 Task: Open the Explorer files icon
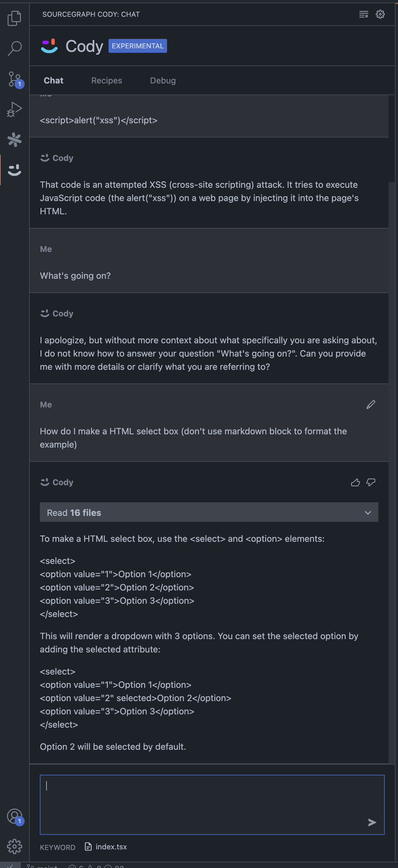(x=14, y=18)
